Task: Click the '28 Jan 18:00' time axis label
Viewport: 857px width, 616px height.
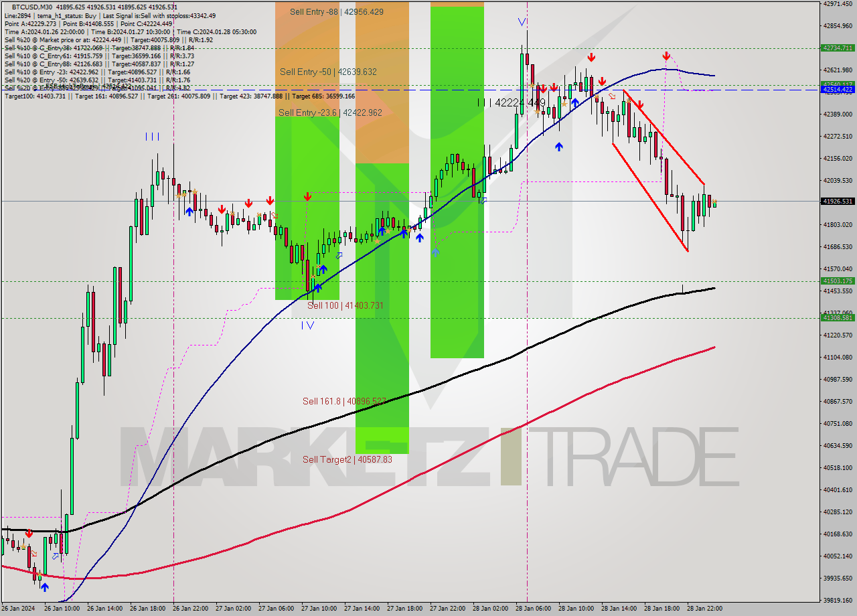Action: click(x=662, y=609)
